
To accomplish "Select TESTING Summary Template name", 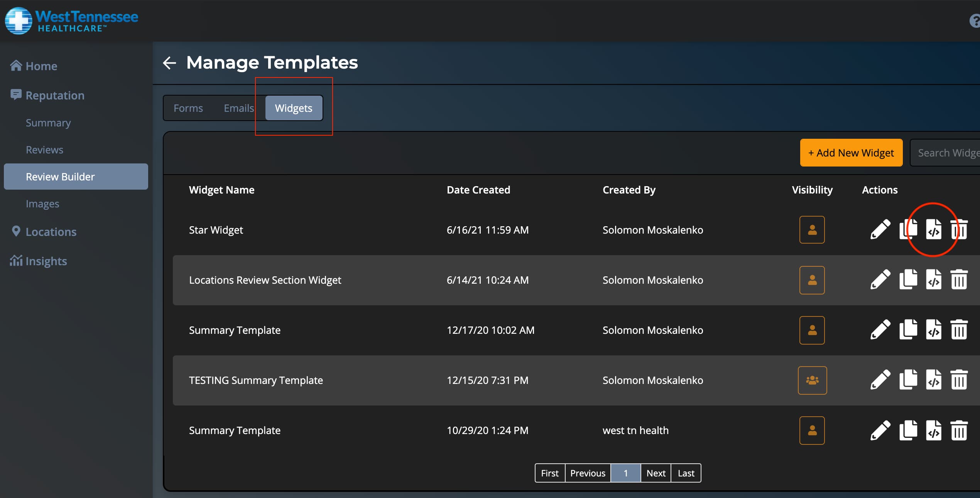I will tap(256, 380).
